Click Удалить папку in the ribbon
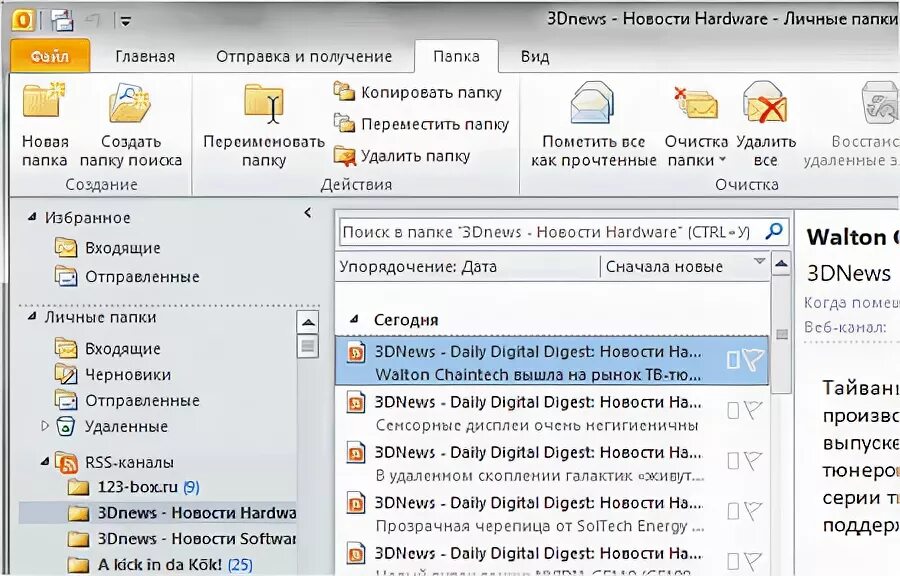This screenshot has width=900, height=576. [x=402, y=155]
